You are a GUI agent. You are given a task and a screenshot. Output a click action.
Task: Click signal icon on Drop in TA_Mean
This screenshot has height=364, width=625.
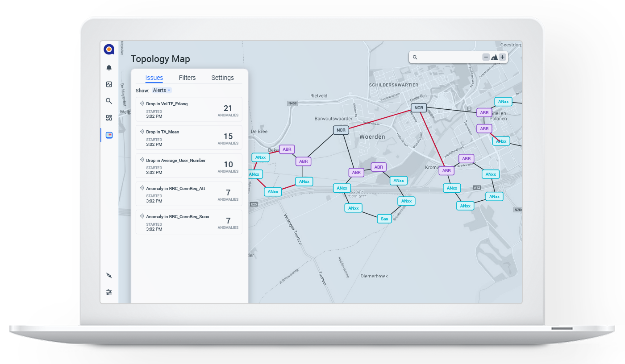pos(142,132)
